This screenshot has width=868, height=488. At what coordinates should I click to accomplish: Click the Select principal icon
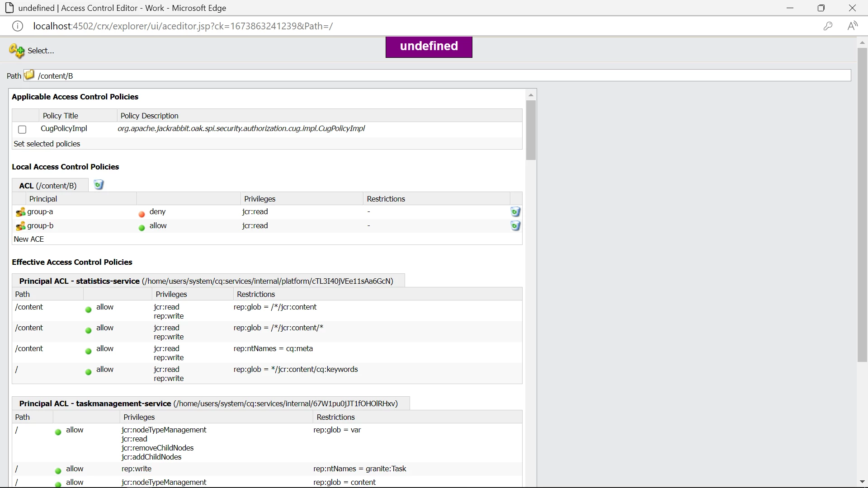[x=17, y=51]
